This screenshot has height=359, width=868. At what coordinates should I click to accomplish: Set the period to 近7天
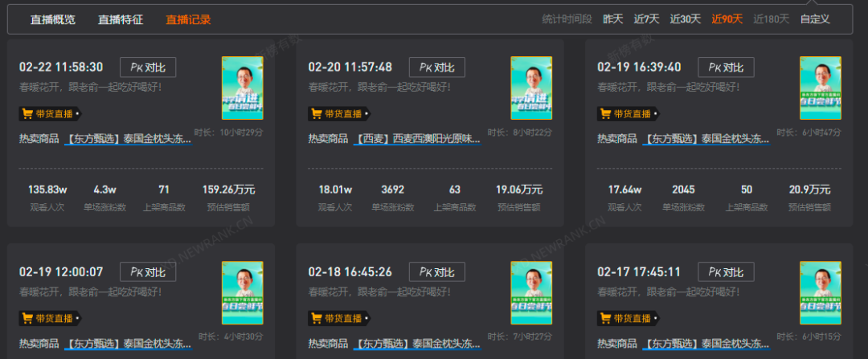tap(646, 19)
